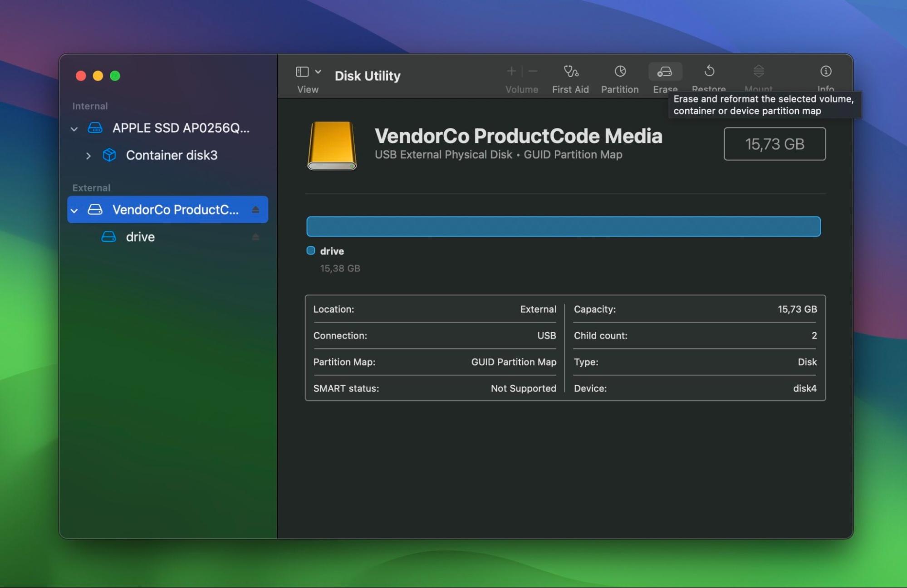Click the Location External value
907x588 pixels.
click(538, 309)
